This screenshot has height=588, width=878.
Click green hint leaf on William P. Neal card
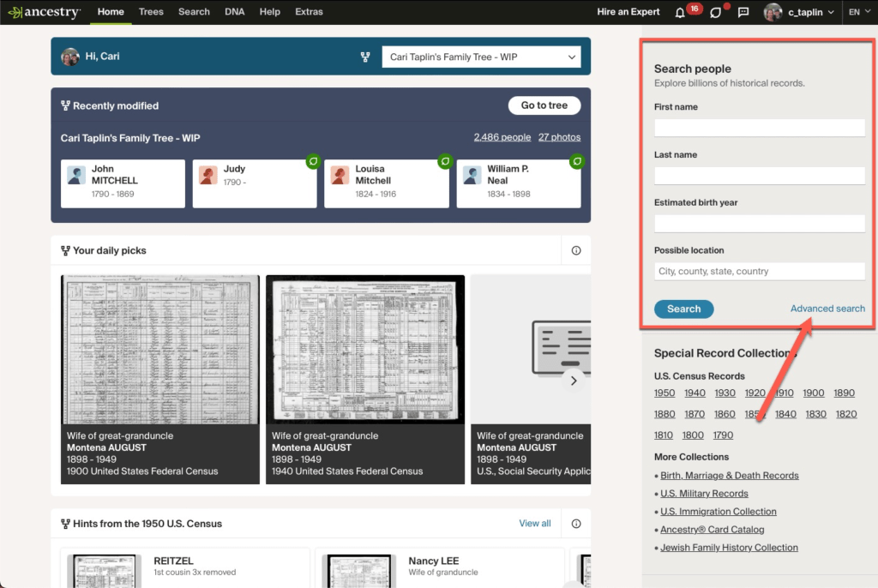point(577,161)
